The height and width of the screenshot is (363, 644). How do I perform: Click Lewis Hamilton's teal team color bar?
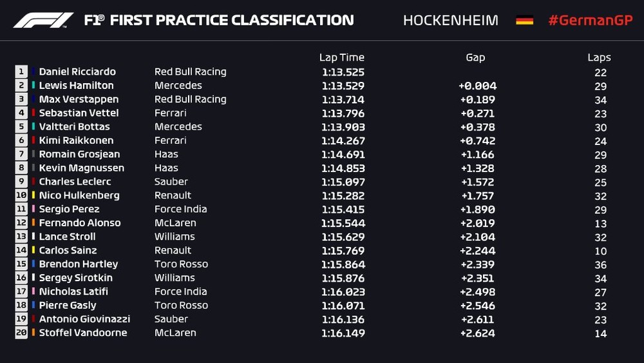coord(33,86)
